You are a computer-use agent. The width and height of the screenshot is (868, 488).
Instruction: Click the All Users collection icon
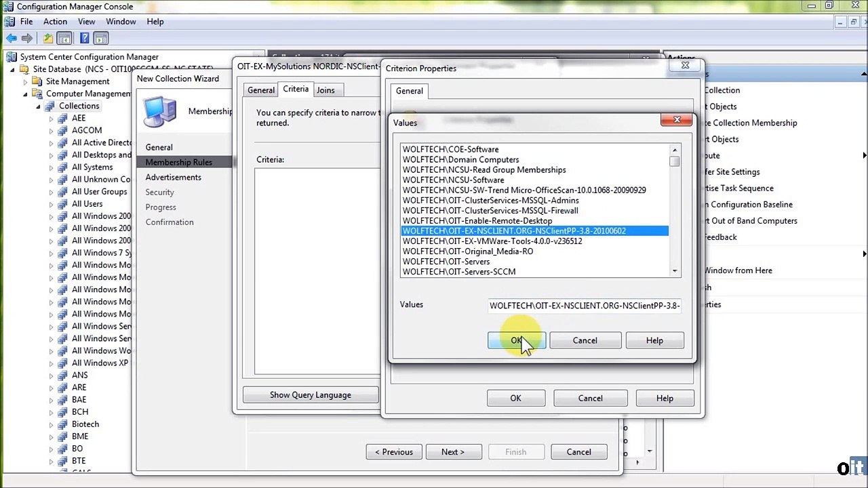63,203
